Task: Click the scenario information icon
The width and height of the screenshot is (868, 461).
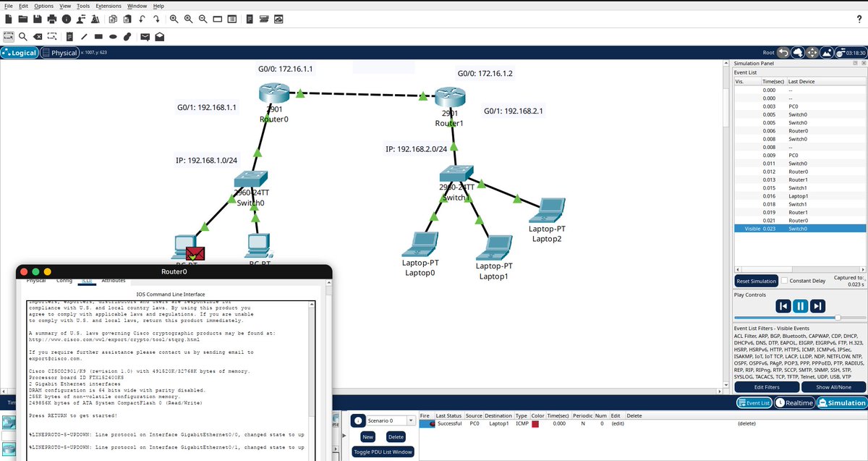Action: (358, 420)
